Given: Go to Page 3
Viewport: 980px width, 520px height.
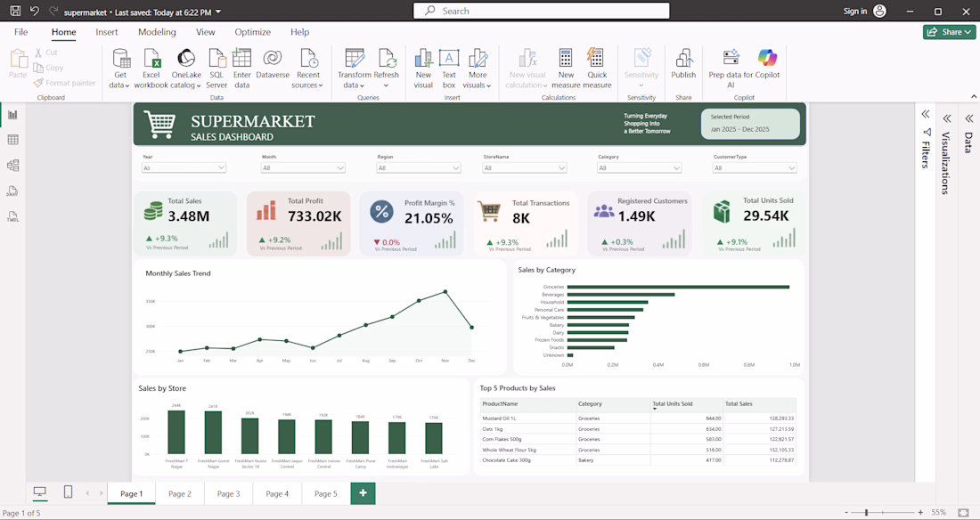Looking at the screenshot, I should pos(228,493).
